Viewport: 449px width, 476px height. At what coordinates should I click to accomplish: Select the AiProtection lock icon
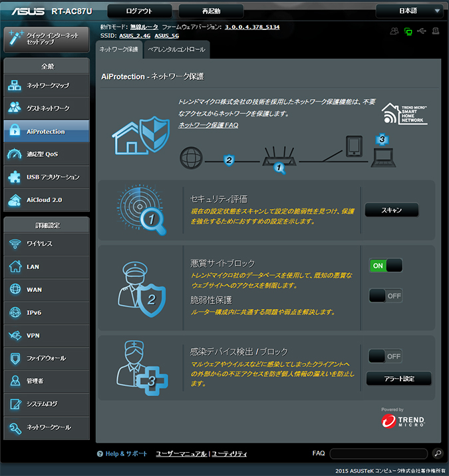[x=15, y=131]
